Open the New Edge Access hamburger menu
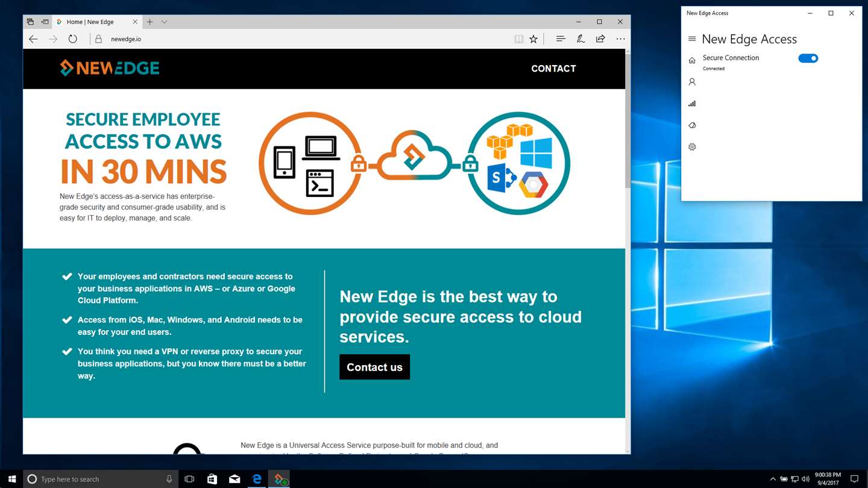This screenshot has height=488, width=868. pyautogui.click(x=692, y=39)
